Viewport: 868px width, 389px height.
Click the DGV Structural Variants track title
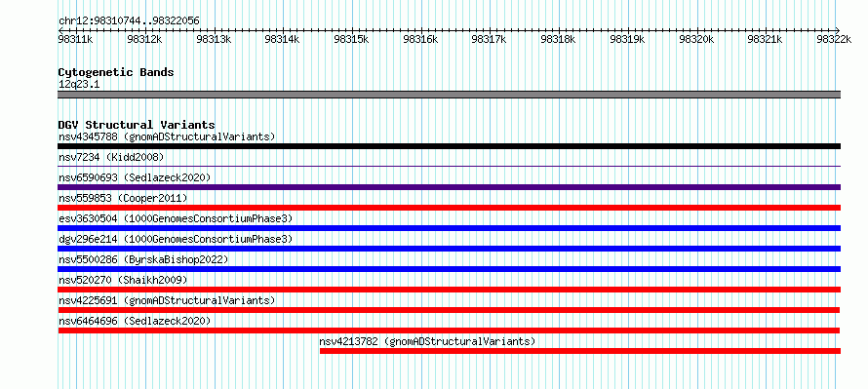[x=137, y=125]
